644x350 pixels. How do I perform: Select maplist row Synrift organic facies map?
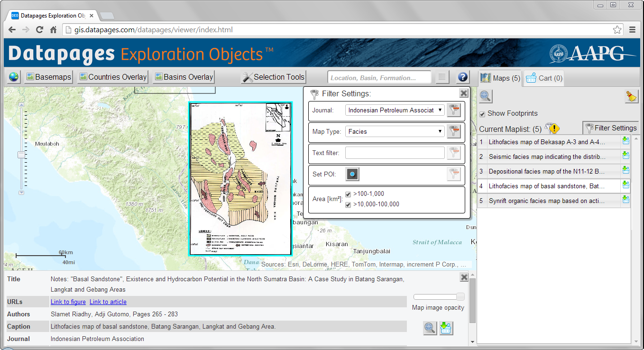(x=548, y=201)
